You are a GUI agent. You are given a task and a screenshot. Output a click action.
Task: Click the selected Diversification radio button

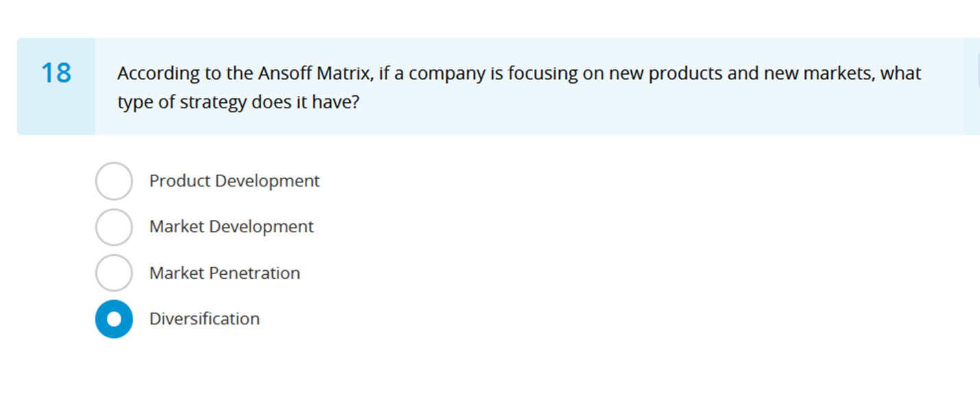pyautogui.click(x=114, y=319)
